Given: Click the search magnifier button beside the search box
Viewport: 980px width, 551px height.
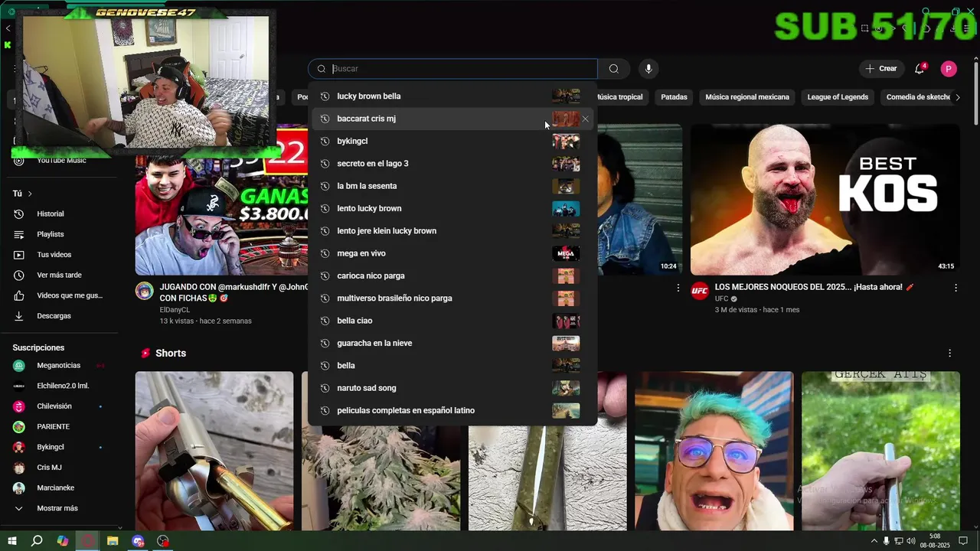Looking at the screenshot, I should point(614,69).
